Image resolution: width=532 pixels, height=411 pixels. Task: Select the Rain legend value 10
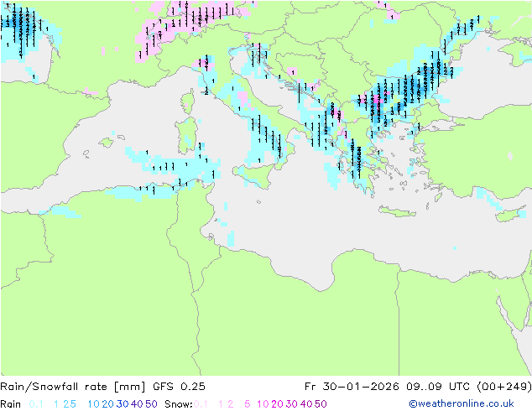[93, 404]
